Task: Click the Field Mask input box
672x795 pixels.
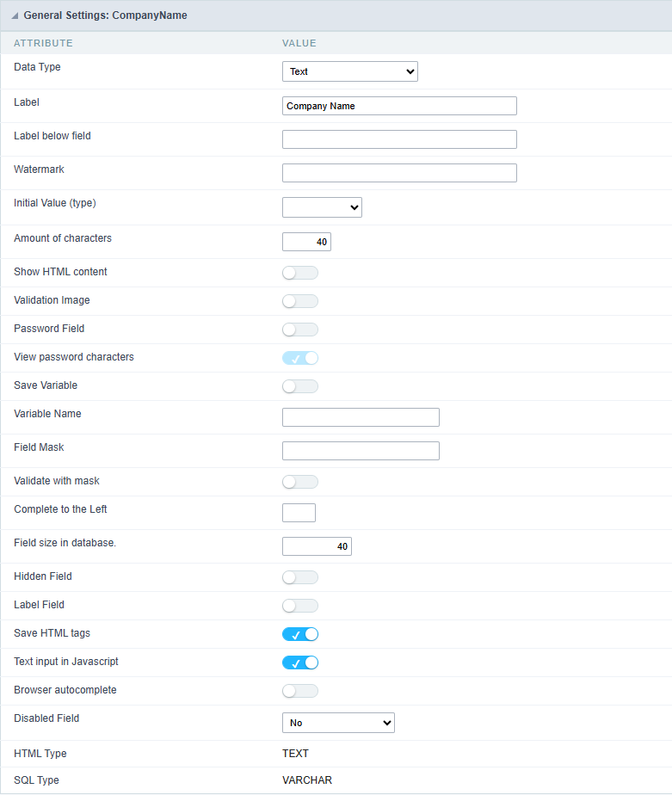Action: [x=361, y=451]
